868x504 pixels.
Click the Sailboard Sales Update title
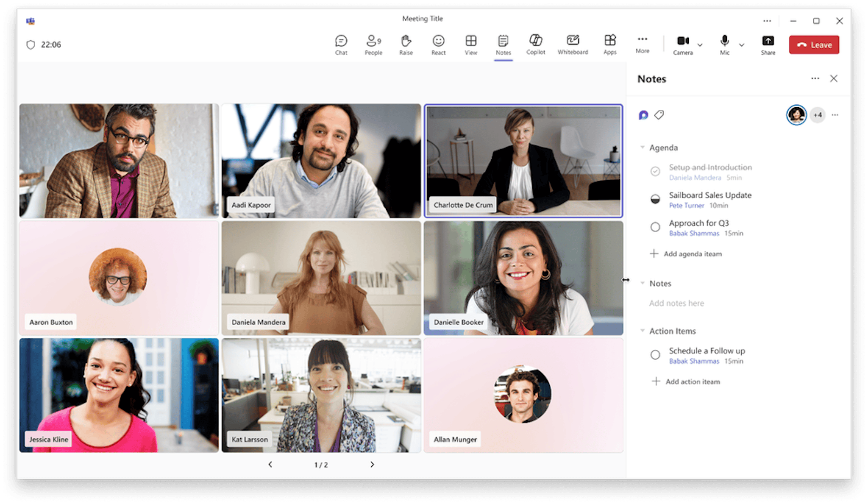click(710, 195)
